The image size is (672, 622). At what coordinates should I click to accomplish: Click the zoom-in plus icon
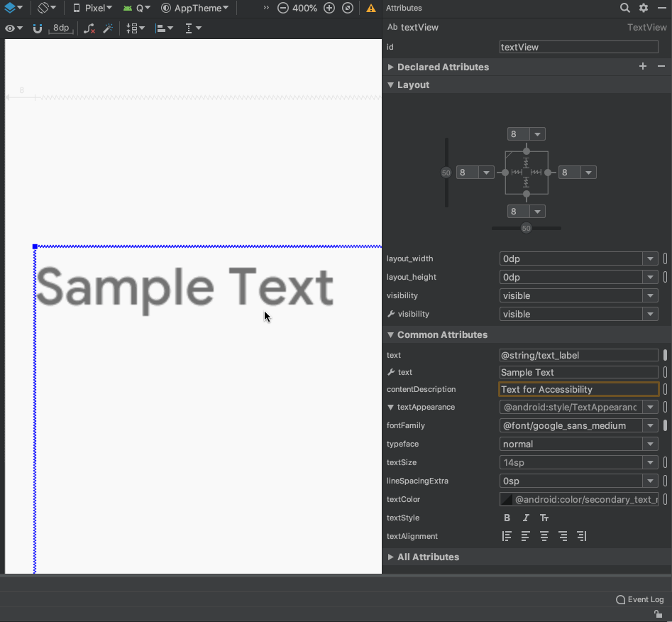coord(329,8)
